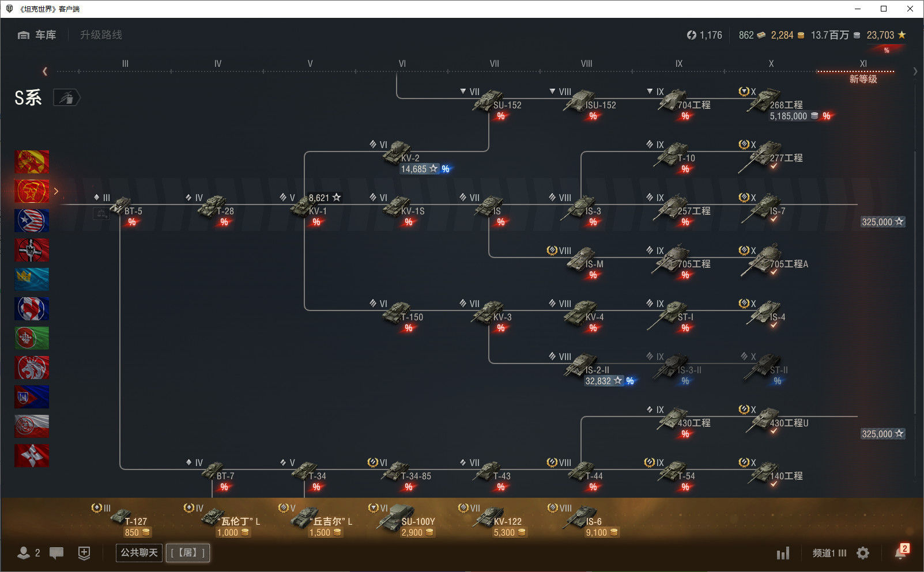The width and height of the screenshot is (924, 572).
Task: Select the green flag with red emblem
Action: (32, 338)
